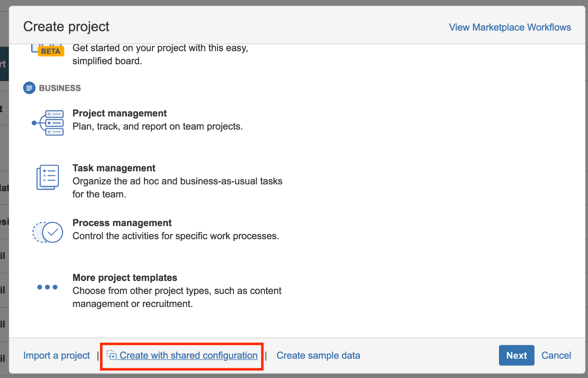Image resolution: width=588 pixels, height=378 pixels.
Task: Open Create with shared configuration
Action: pos(189,355)
